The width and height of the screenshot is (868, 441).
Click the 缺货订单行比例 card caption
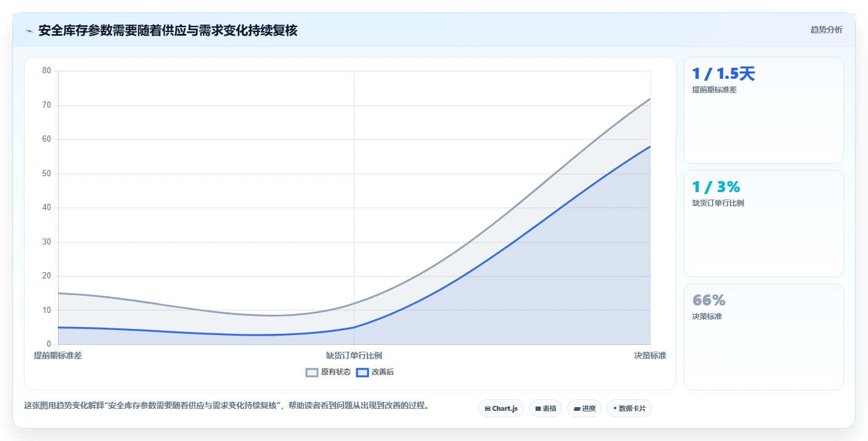click(x=718, y=203)
